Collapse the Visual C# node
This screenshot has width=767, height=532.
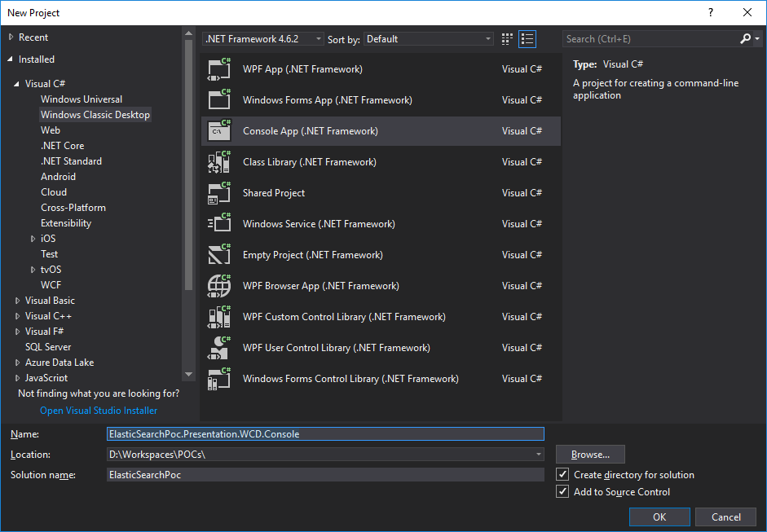[x=16, y=84]
